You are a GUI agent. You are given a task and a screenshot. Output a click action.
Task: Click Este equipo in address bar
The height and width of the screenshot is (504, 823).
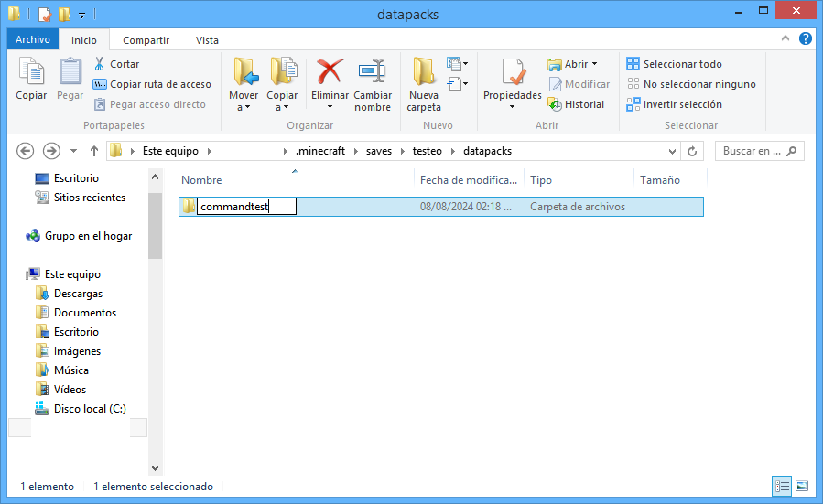[x=170, y=151]
